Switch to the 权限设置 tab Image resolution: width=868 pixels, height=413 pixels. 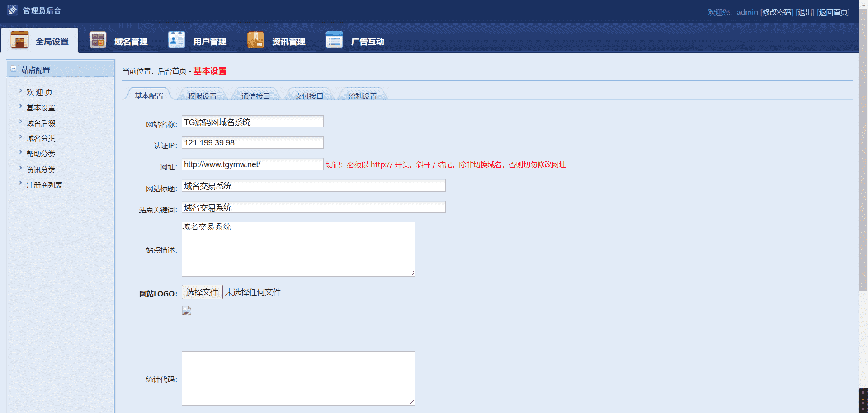202,96
